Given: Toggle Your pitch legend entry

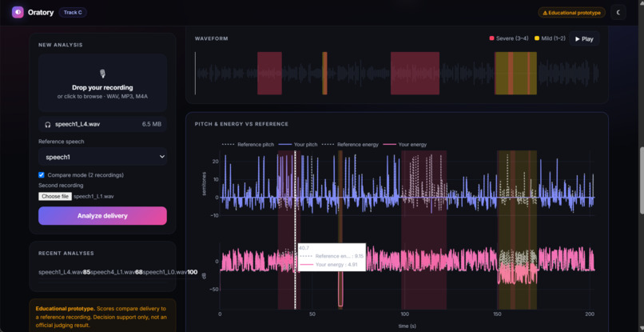Looking at the screenshot, I should pyautogui.click(x=298, y=145).
